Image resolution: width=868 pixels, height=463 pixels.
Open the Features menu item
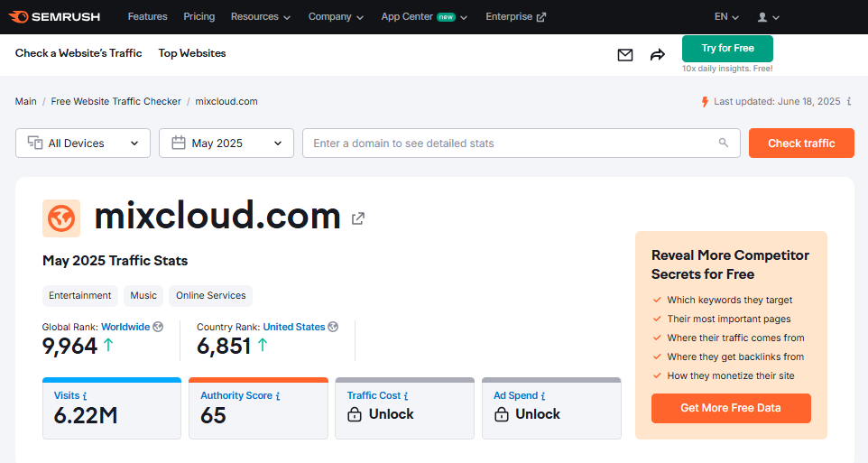pyautogui.click(x=147, y=16)
